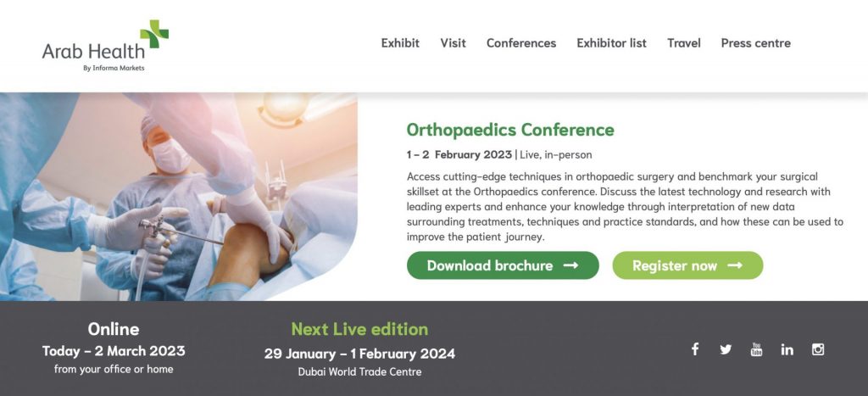Open the Facebook social icon
This screenshot has width=868, height=396.
pos(695,349)
